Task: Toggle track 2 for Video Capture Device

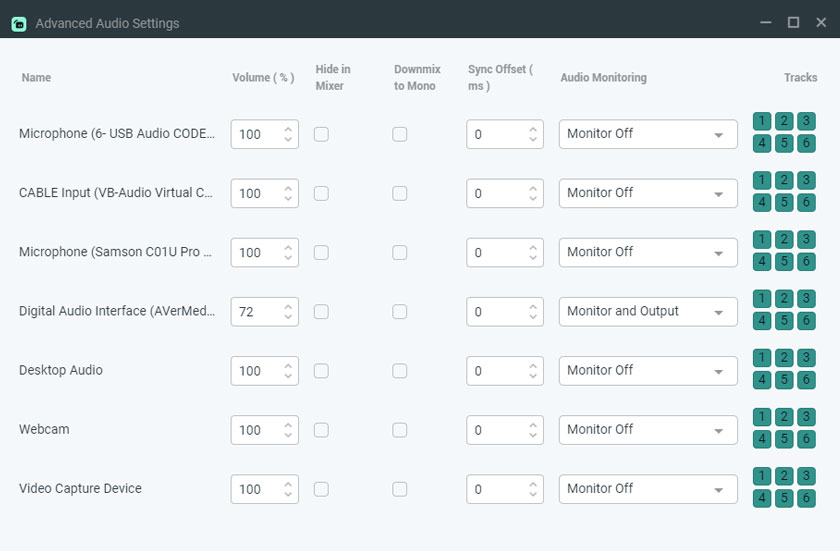Action: (x=784, y=476)
